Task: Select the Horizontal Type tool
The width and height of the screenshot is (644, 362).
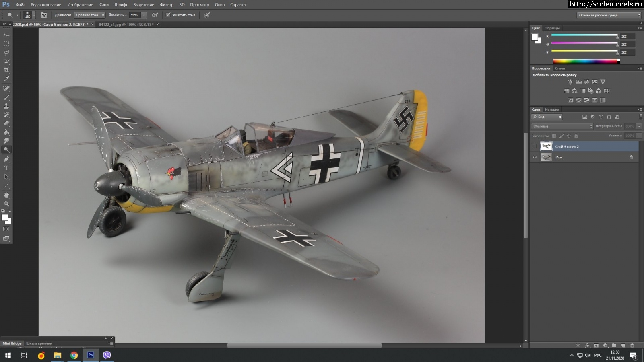Action: pyautogui.click(x=6, y=168)
